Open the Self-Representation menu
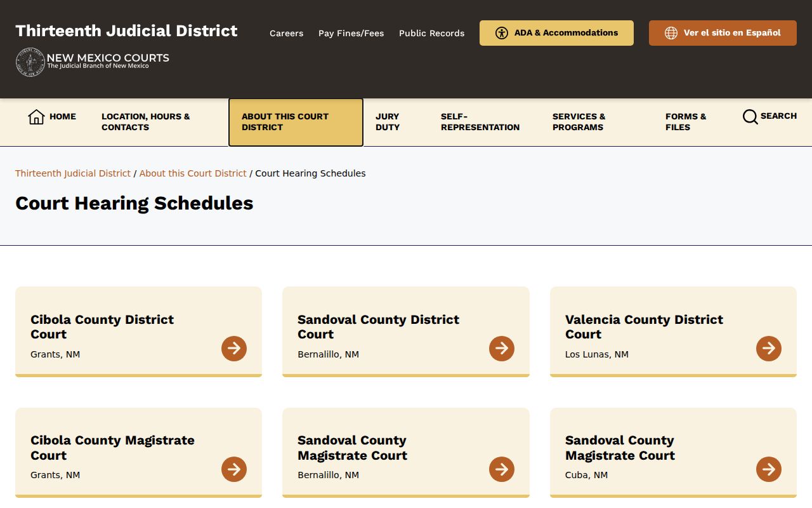 (x=480, y=122)
